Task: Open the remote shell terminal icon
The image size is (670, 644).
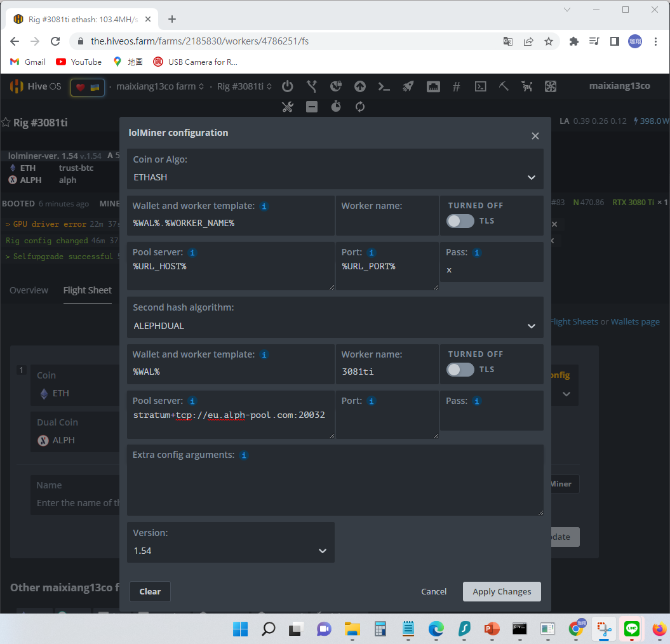Action: pyautogui.click(x=480, y=86)
